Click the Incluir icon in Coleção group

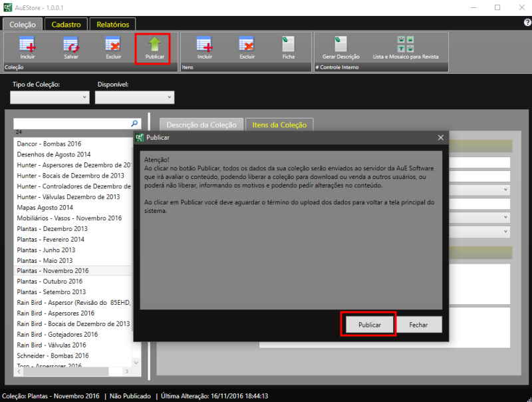27,45
